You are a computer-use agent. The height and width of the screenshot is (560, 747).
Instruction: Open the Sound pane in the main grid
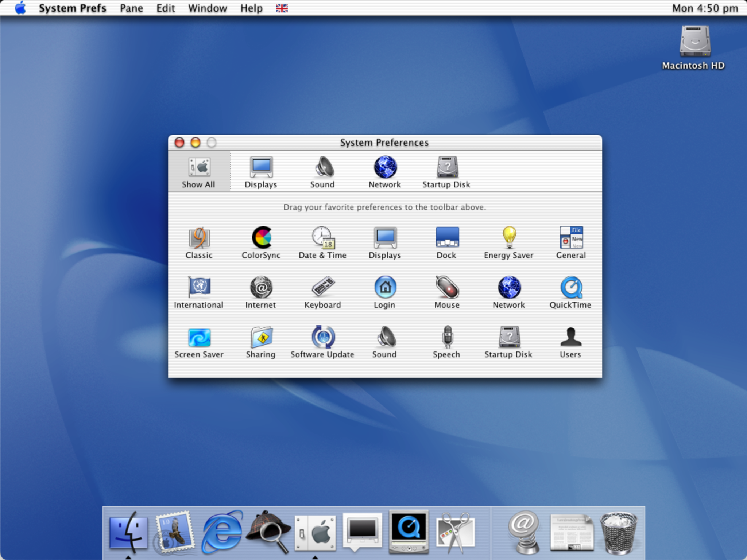point(385,342)
